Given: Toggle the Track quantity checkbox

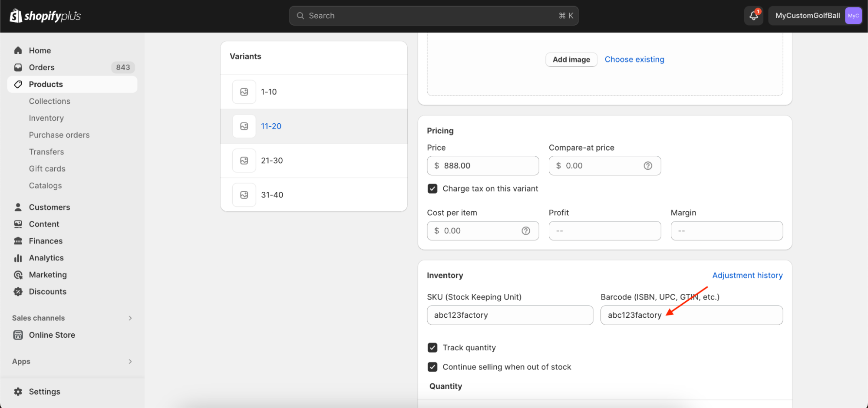Looking at the screenshot, I should click(432, 348).
